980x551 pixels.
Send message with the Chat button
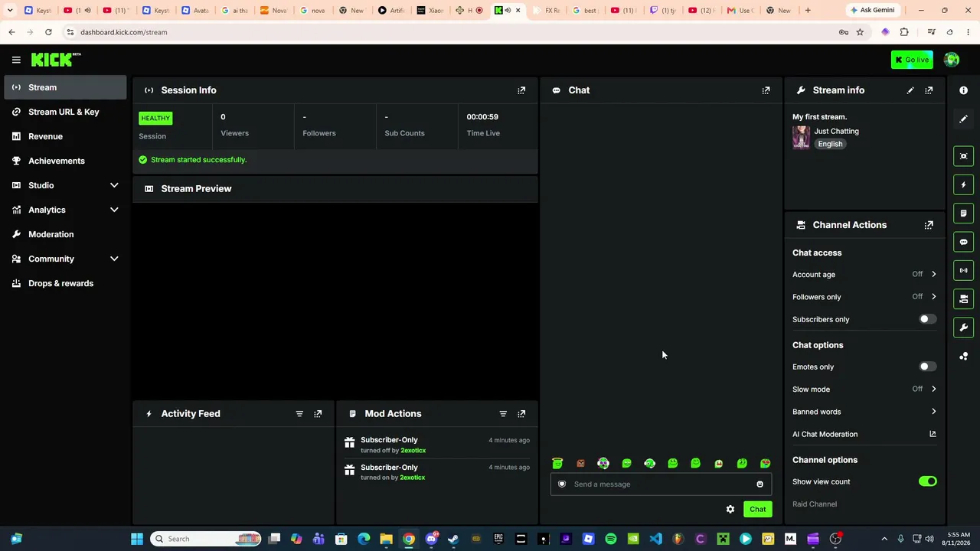[757, 510]
